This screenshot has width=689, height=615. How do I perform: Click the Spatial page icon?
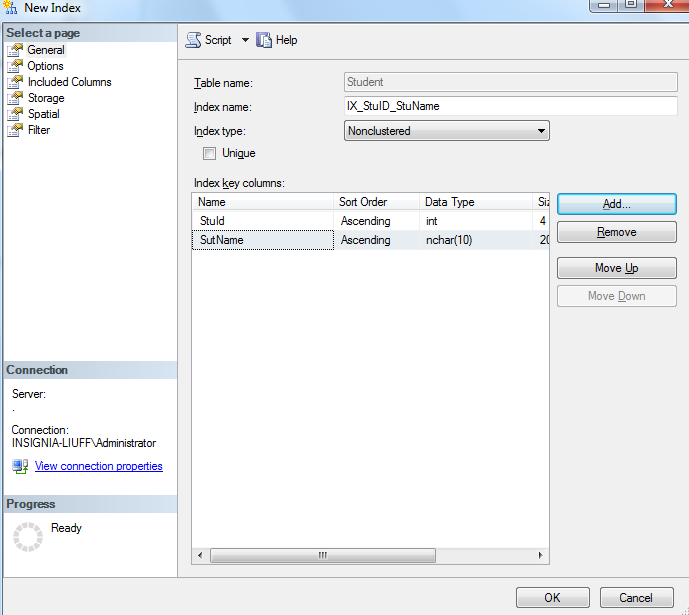pyautogui.click(x=15, y=114)
